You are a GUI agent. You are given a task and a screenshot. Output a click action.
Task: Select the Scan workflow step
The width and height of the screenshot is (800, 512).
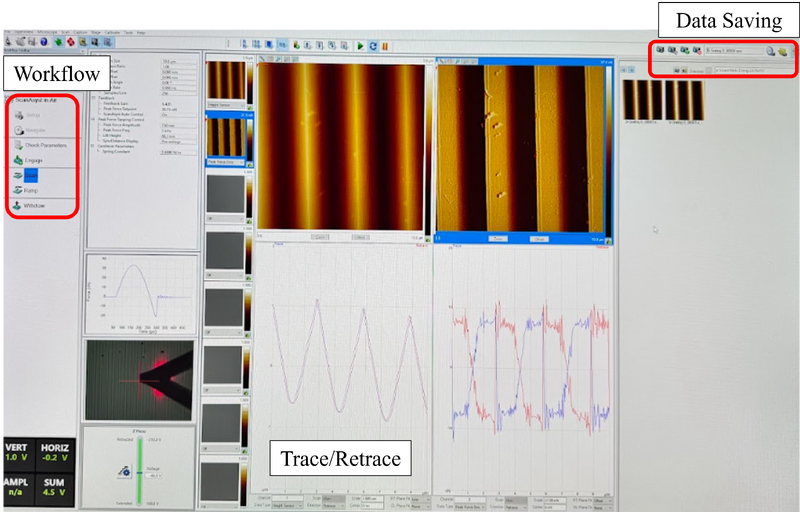(33, 174)
